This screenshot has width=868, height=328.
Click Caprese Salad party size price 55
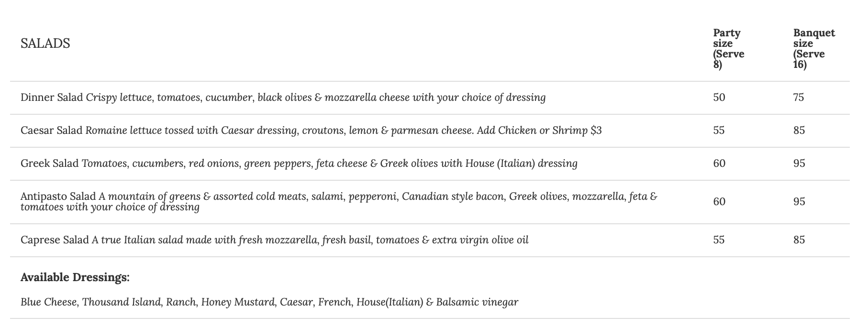click(x=719, y=240)
